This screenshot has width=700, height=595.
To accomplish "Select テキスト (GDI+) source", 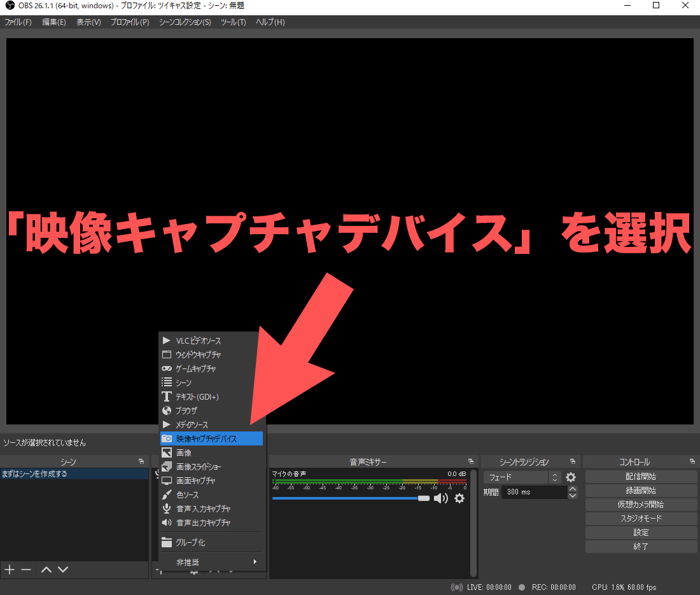I will click(211, 397).
